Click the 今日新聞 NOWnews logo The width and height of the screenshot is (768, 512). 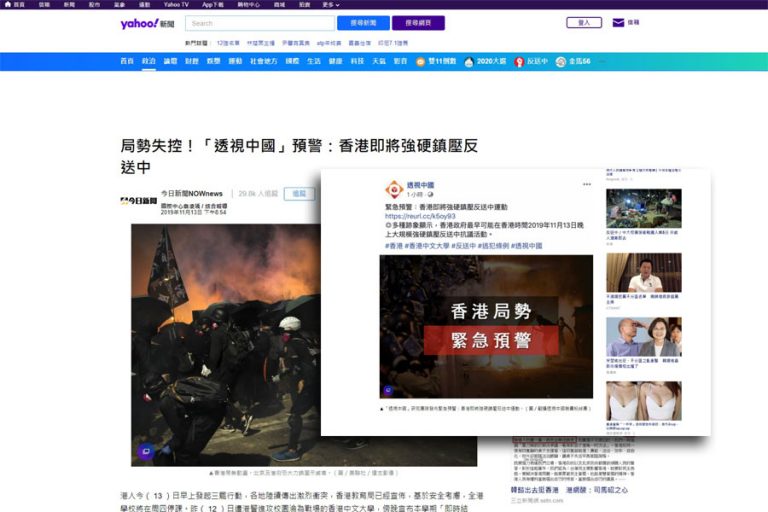139,199
